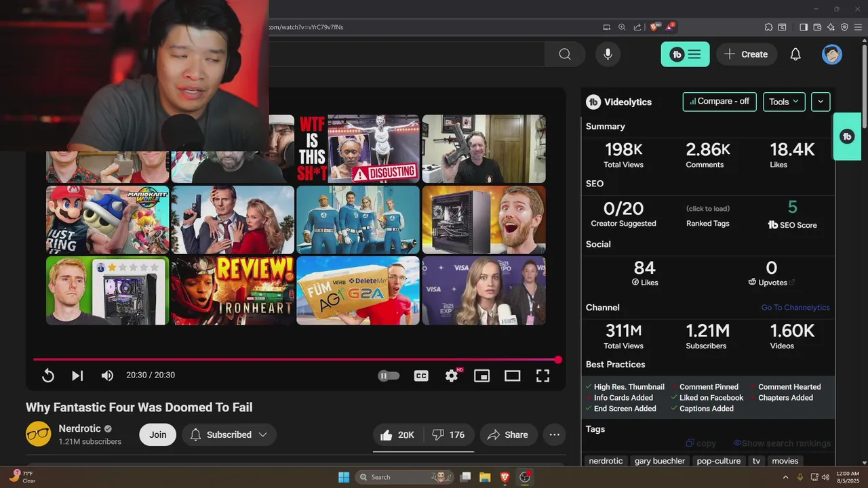Click the YouTube search input field

coord(407,54)
